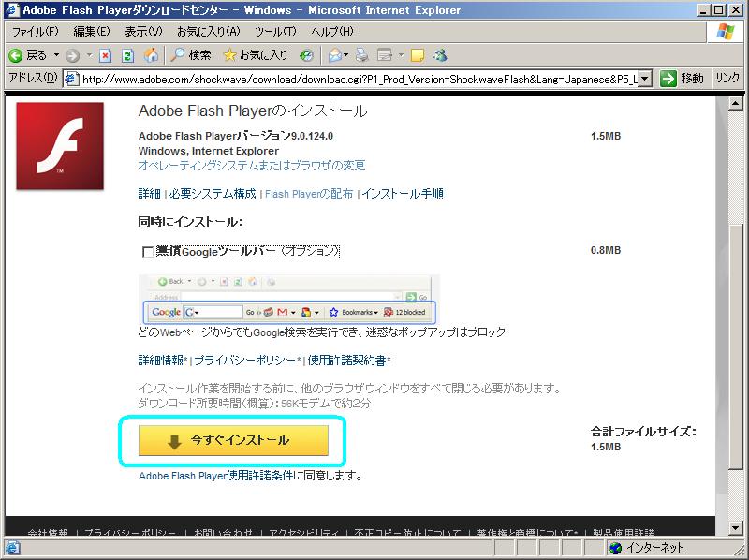Viewport: 749px width, 560px height.
Task: Click the IE page icon in status bar
Action: (11, 548)
